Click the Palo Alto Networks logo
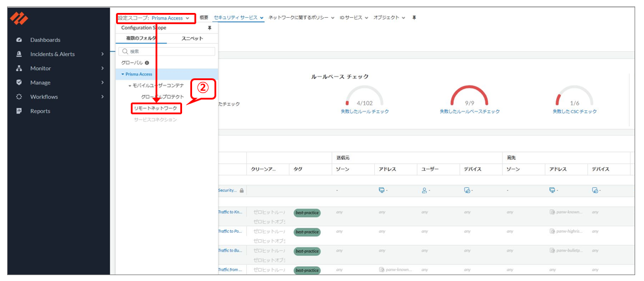644x281 pixels. click(x=19, y=18)
